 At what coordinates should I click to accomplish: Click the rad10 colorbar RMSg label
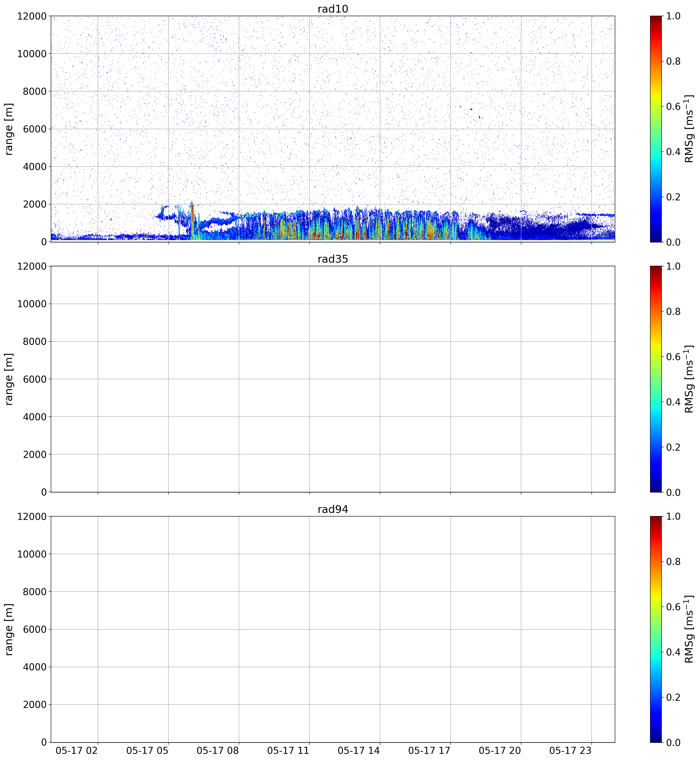[x=689, y=129]
